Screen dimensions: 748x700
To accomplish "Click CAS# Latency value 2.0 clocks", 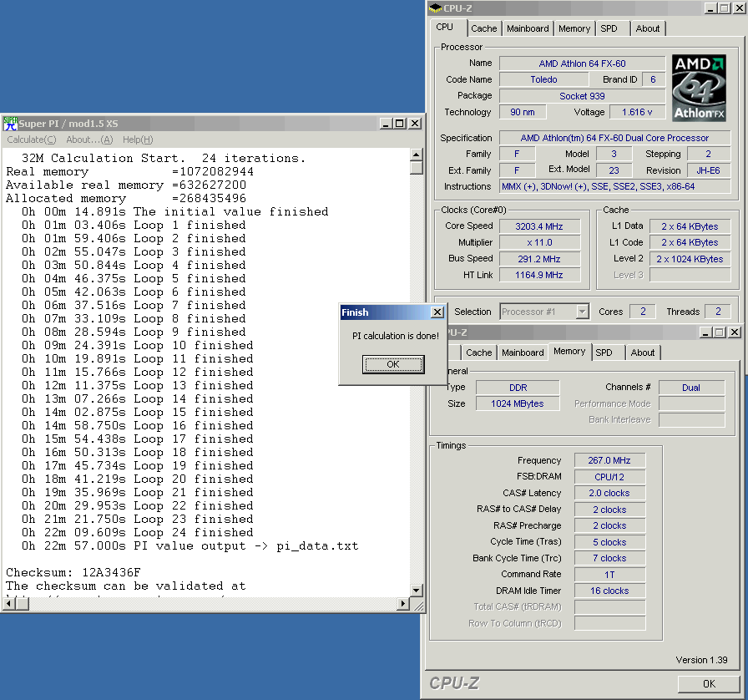I will pos(609,493).
